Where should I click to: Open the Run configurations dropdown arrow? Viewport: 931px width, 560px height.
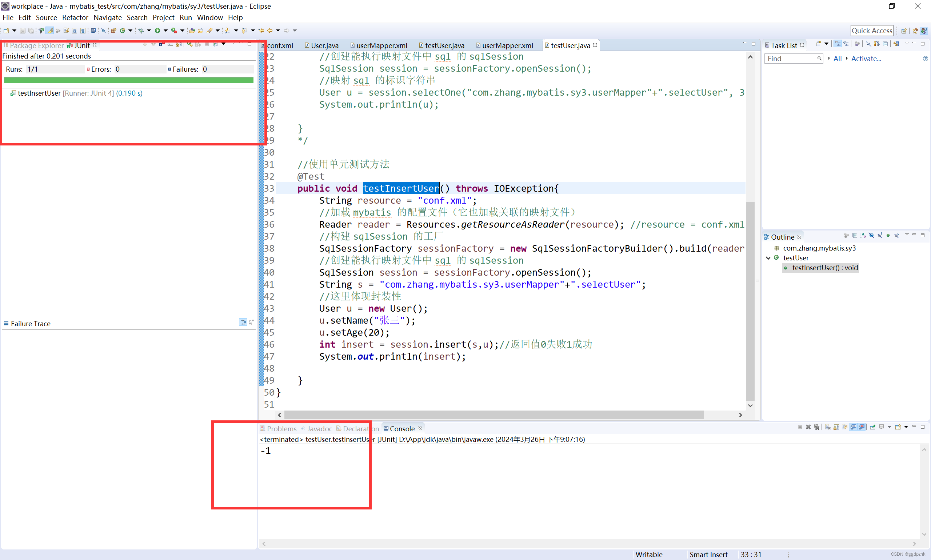click(x=165, y=31)
